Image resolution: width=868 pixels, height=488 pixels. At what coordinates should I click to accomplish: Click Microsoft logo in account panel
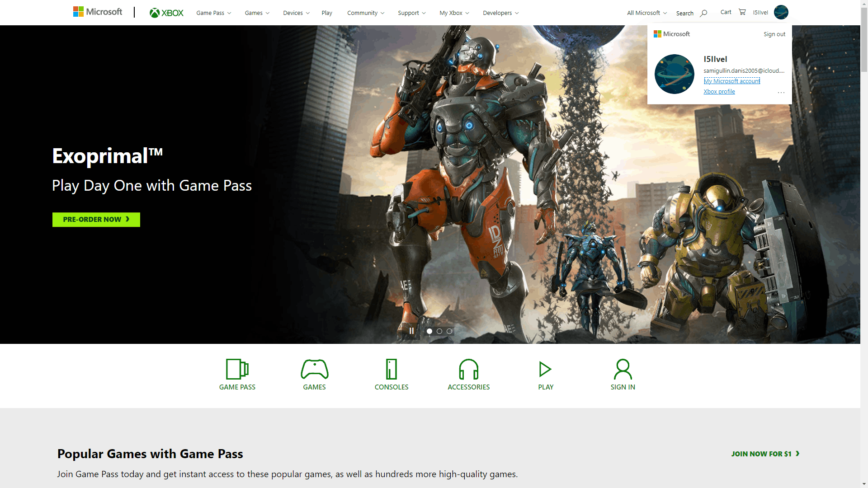coord(671,34)
